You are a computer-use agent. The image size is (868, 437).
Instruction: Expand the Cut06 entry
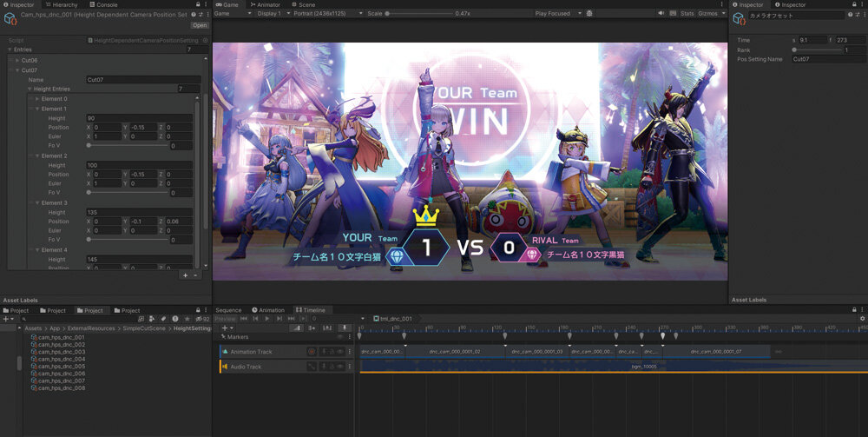pos(17,60)
